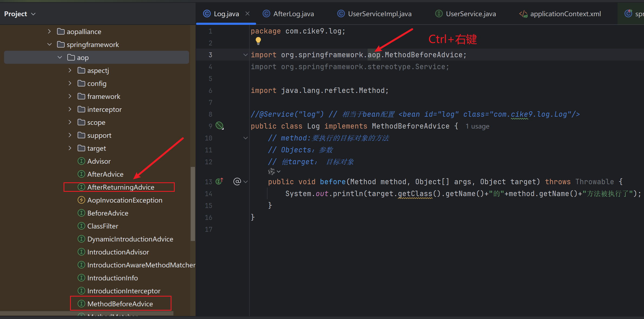This screenshot has width=644, height=319.
Task: Select the springframework folder icon
Action: (61, 45)
